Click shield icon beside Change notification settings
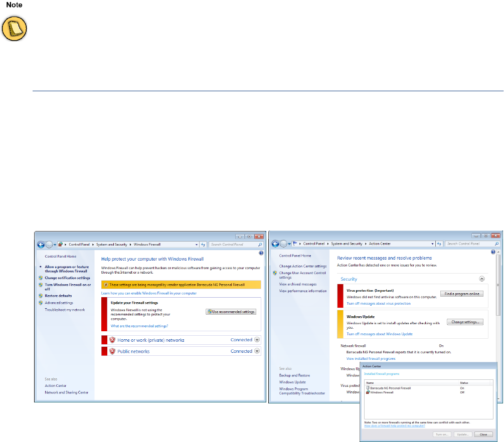This screenshot has height=442, width=504. (41, 278)
